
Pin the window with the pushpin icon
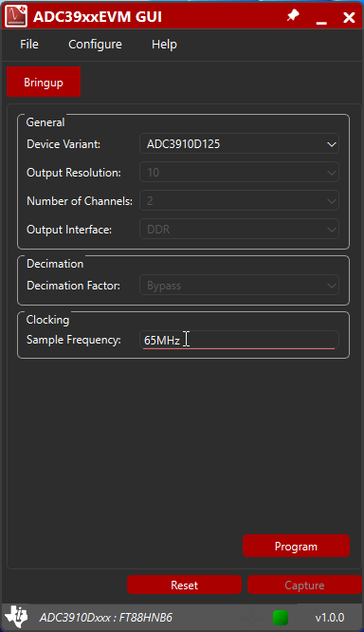click(293, 16)
